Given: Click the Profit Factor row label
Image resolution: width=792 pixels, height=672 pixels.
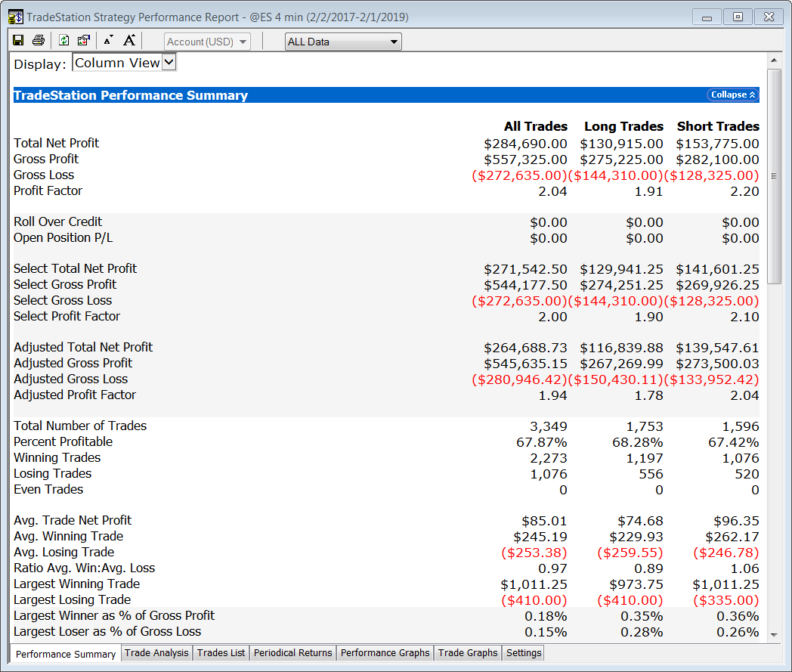Looking at the screenshot, I should (48, 191).
